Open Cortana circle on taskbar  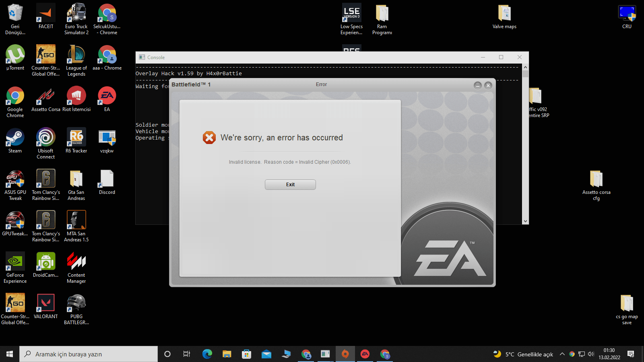(x=167, y=354)
